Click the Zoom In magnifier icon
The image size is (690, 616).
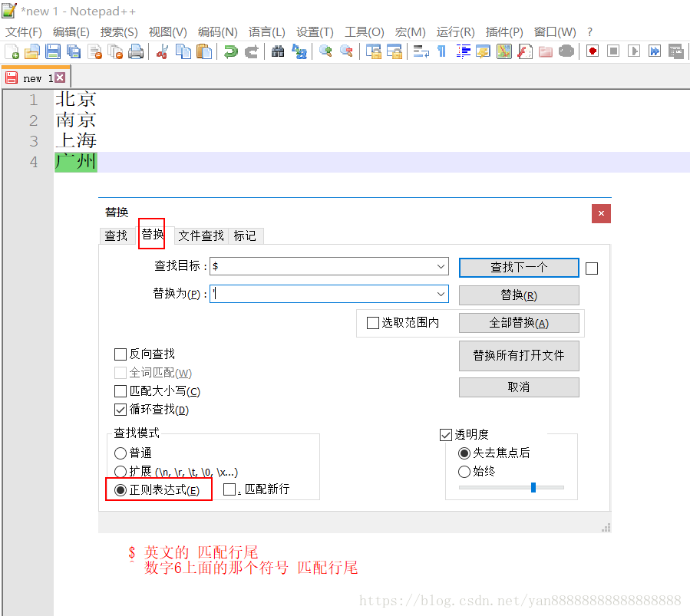click(325, 52)
